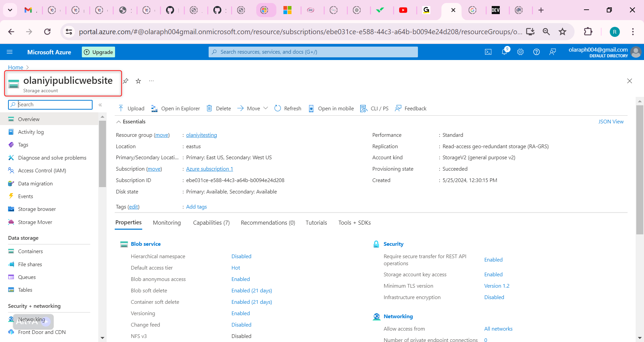Launch the Cloud Shell terminal
This screenshot has height=342, width=644.
[x=488, y=52]
